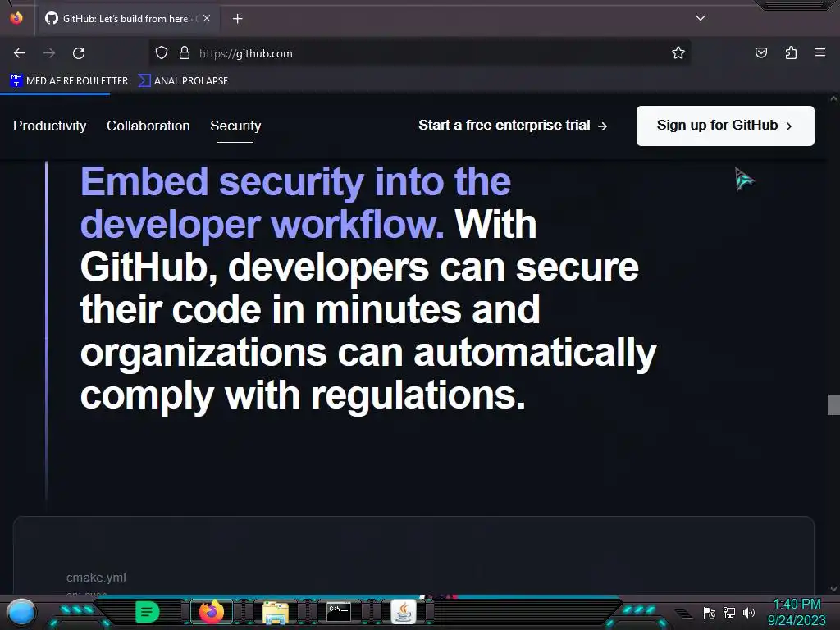Open the Extensions puzzle icon
Image resolution: width=840 pixels, height=630 pixels.
(791, 53)
